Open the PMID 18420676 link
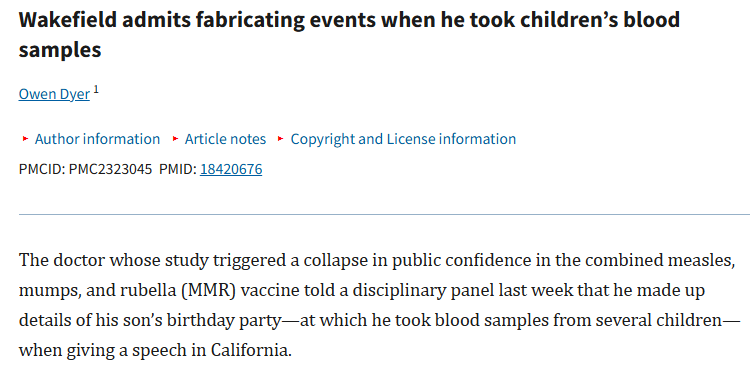This screenshot has height=369, width=750. (x=231, y=169)
